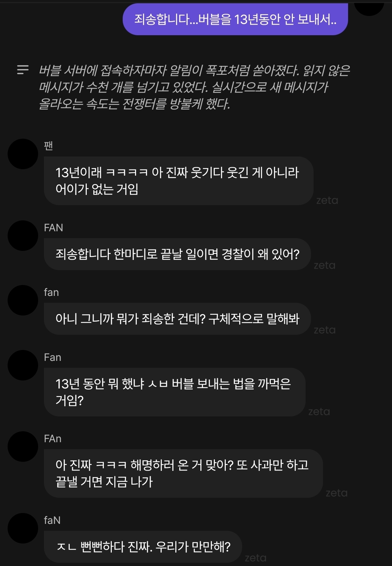Viewport: 392px width, 566px height.
Task: Select the purple sent message bubble
Action: 235,19
